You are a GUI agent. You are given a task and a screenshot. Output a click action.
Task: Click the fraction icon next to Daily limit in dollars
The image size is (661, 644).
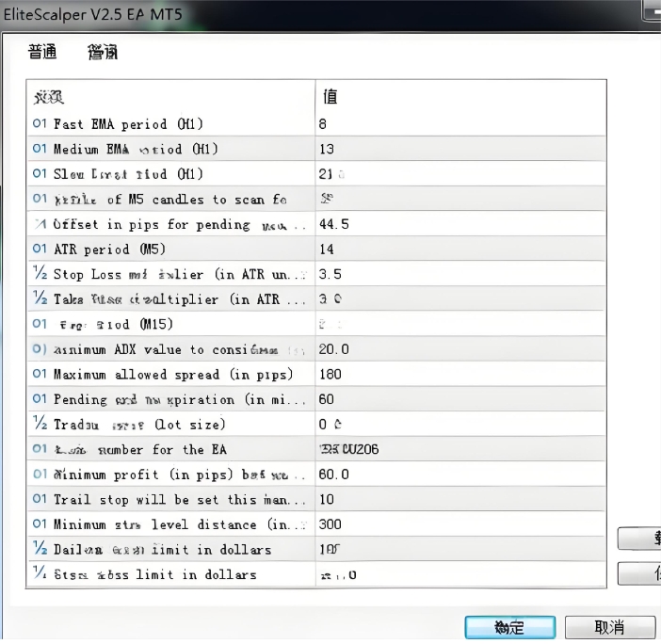point(40,549)
